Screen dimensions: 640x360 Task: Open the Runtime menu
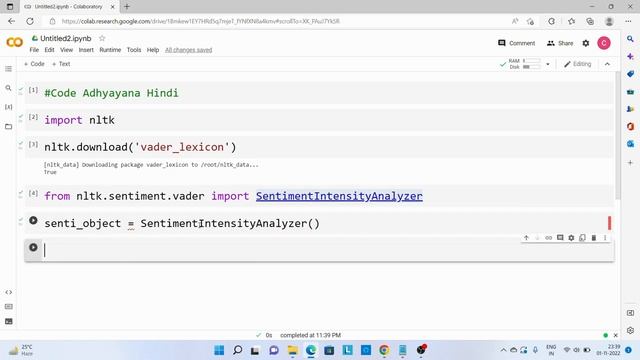coord(110,50)
